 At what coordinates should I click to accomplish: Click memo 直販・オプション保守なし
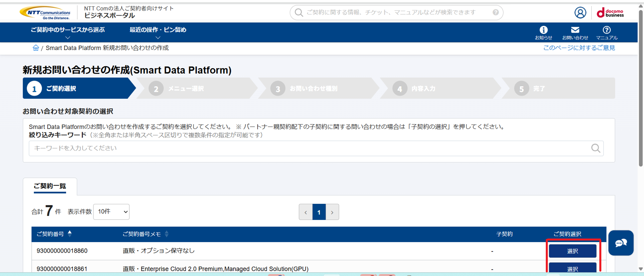[x=159, y=251]
